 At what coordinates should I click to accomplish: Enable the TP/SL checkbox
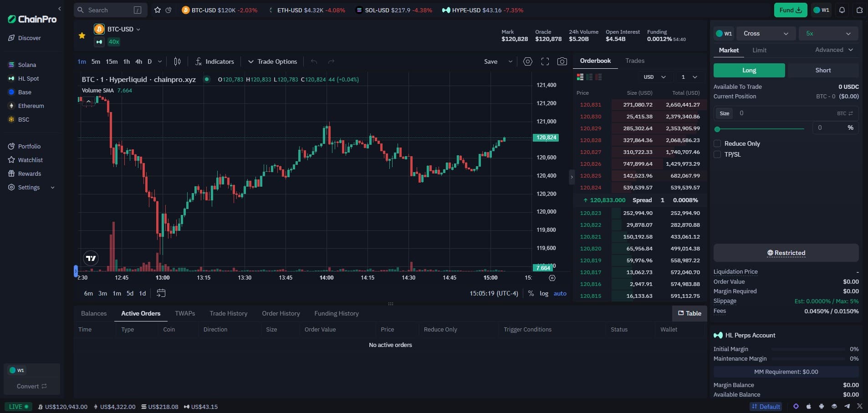[718, 154]
